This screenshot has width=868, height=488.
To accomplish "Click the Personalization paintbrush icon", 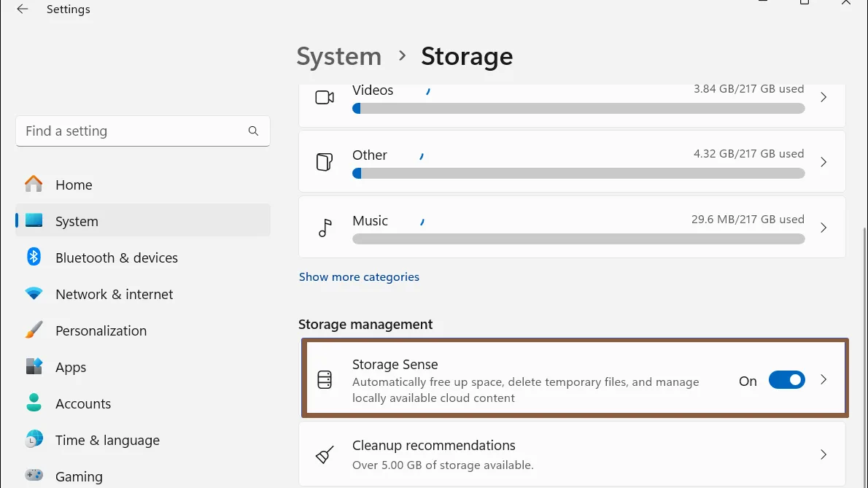I will click(34, 330).
